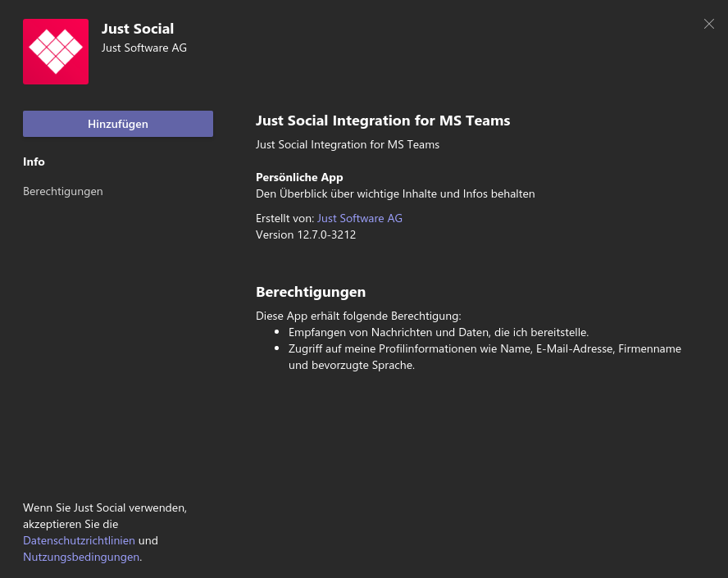Close the app details dialog

[x=708, y=24]
